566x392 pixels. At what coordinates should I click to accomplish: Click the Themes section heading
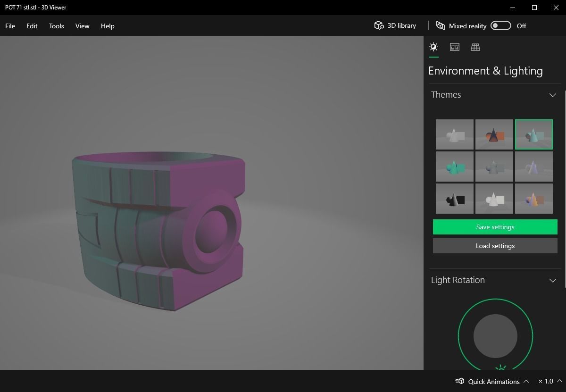pyautogui.click(x=446, y=95)
